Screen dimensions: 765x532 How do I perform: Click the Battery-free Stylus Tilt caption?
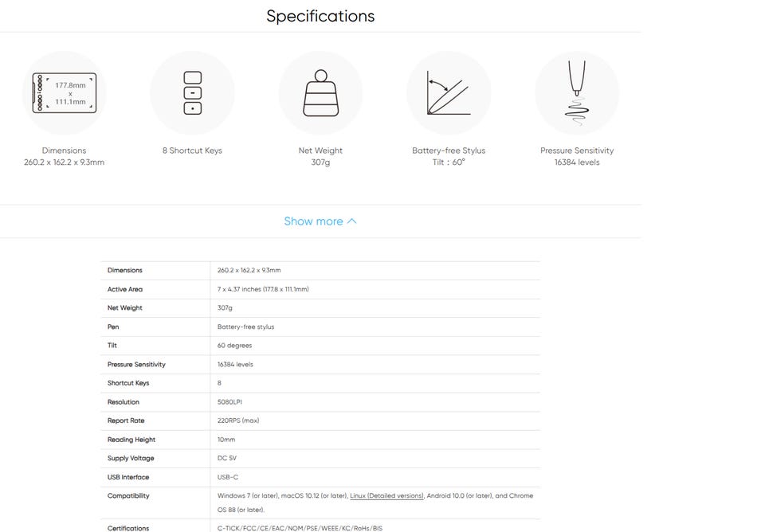[449, 156]
